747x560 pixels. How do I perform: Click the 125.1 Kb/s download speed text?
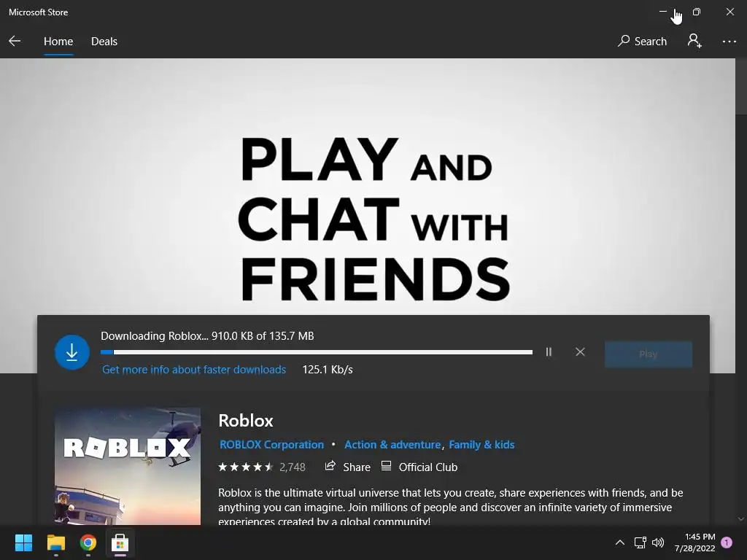coord(328,370)
